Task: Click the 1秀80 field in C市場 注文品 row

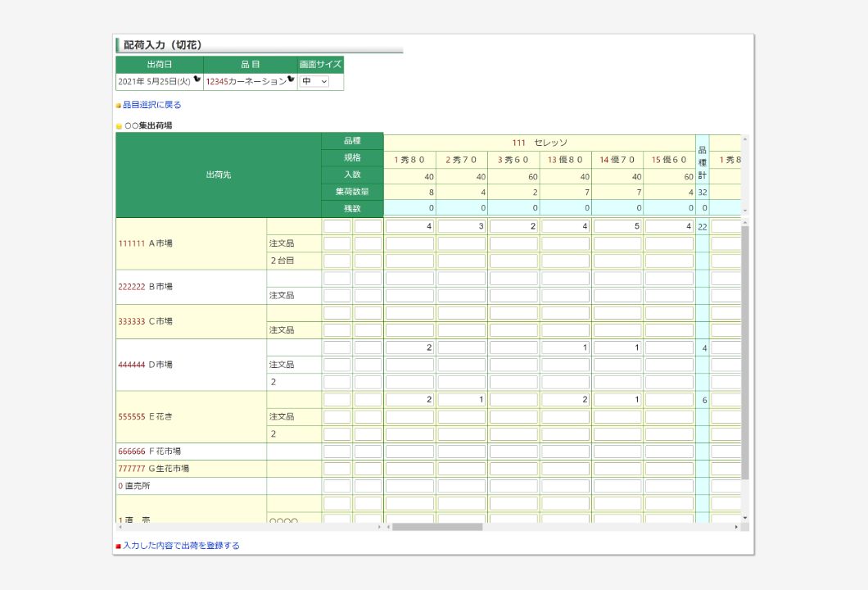Action: (409, 330)
